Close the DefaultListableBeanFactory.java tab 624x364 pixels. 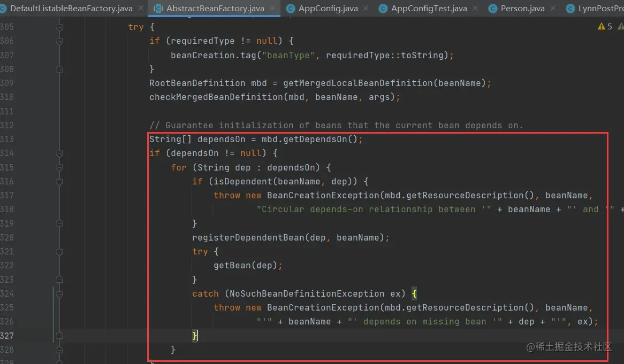(x=140, y=8)
